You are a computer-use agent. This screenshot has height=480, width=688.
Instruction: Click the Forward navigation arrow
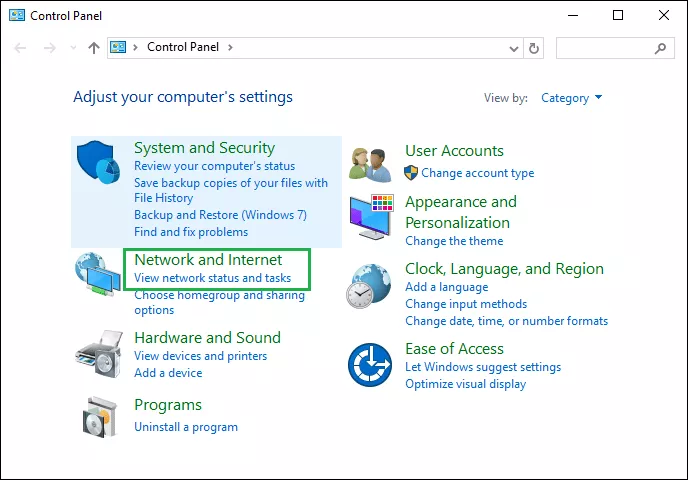pyautogui.click(x=50, y=47)
